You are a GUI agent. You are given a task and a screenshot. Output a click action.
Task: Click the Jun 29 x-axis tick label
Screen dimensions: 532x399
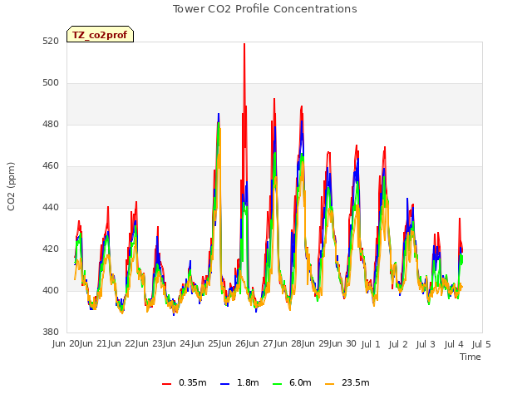tap(317, 344)
